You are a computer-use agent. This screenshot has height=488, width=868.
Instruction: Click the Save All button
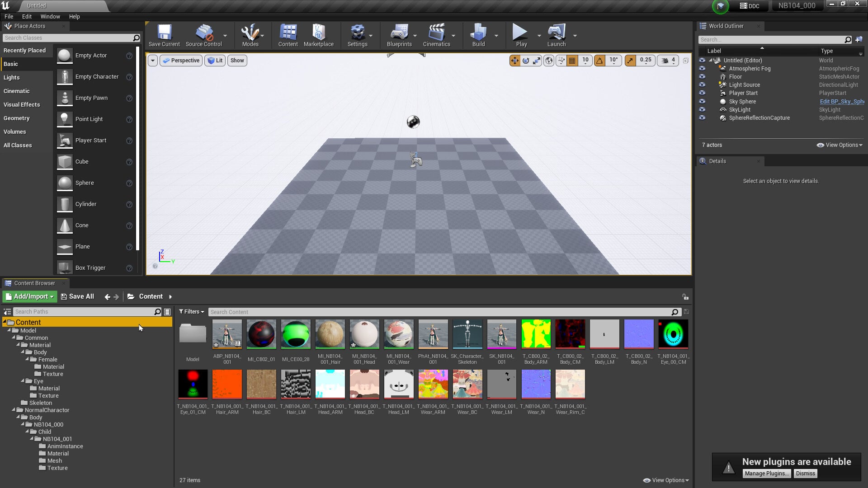click(x=77, y=296)
